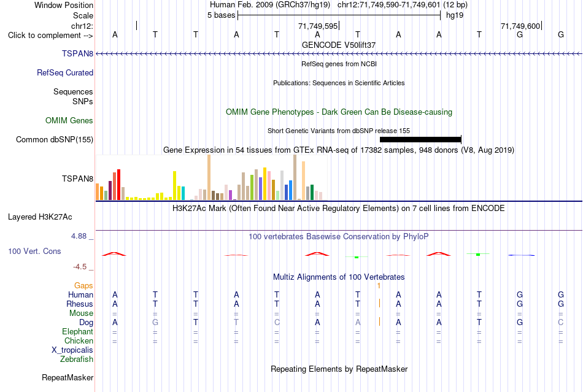This screenshot has width=583, height=392.
Task: Click the Rhesus alignment row label
Action: [80, 304]
